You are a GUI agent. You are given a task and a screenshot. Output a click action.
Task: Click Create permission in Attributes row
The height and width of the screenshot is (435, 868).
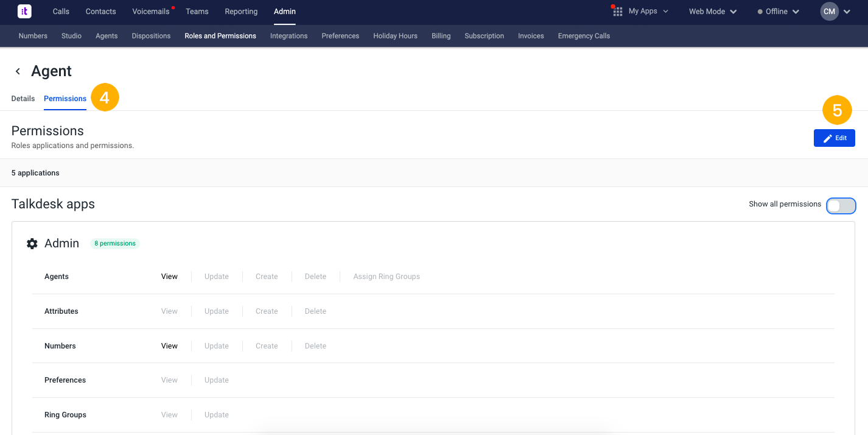[x=267, y=311]
